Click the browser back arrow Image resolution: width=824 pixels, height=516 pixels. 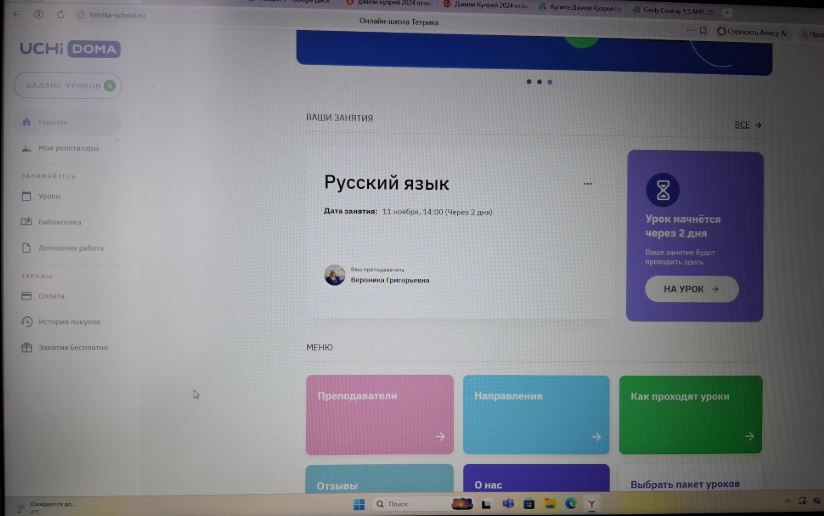[14, 15]
